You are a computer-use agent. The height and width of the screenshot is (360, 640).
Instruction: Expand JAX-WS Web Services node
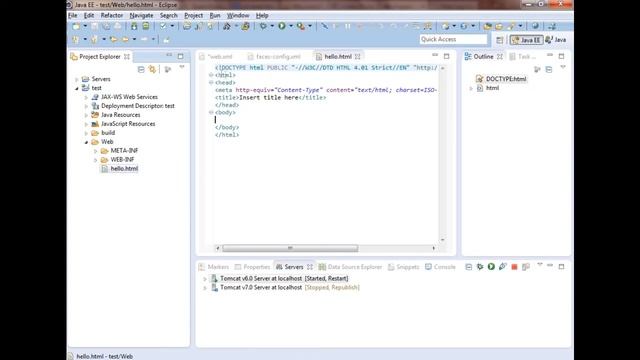click(86, 97)
